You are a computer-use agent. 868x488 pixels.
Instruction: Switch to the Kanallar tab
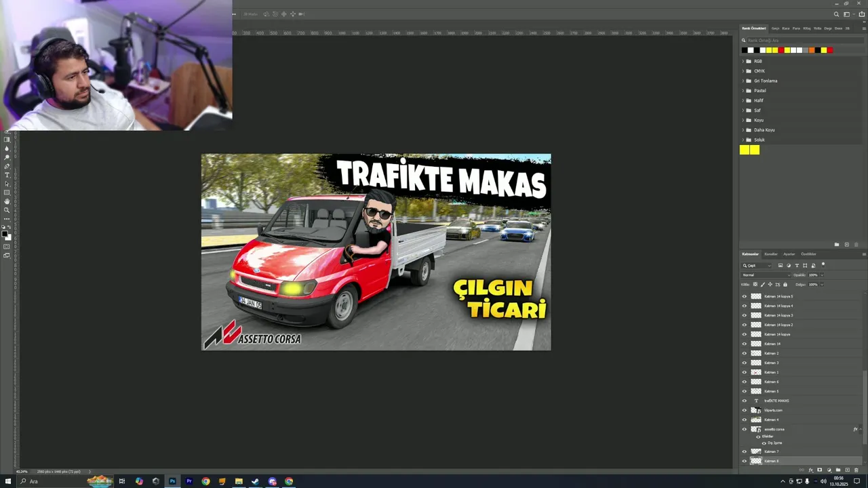pyautogui.click(x=771, y=254)
